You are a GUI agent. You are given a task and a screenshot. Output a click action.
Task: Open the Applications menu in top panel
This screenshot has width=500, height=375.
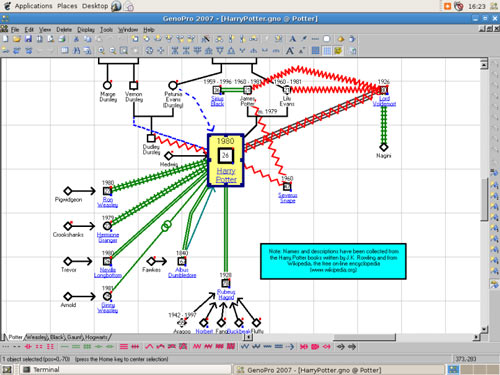coord(33,6)
